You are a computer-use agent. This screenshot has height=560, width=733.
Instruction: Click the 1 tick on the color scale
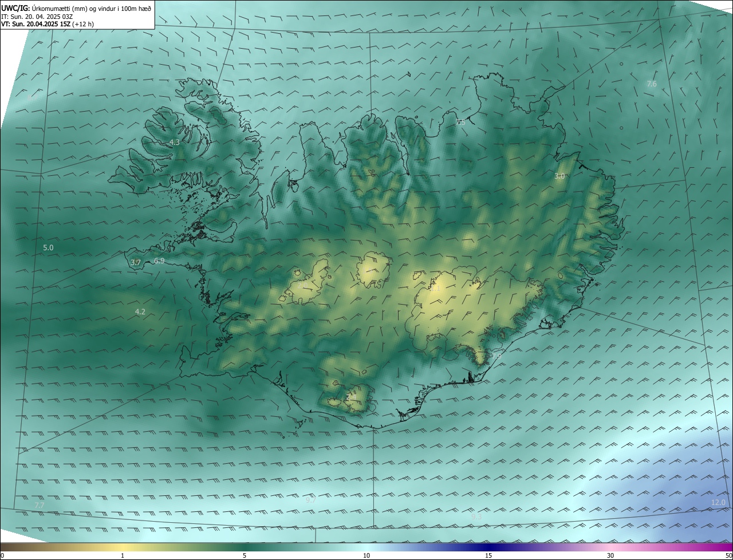[123, 555]
